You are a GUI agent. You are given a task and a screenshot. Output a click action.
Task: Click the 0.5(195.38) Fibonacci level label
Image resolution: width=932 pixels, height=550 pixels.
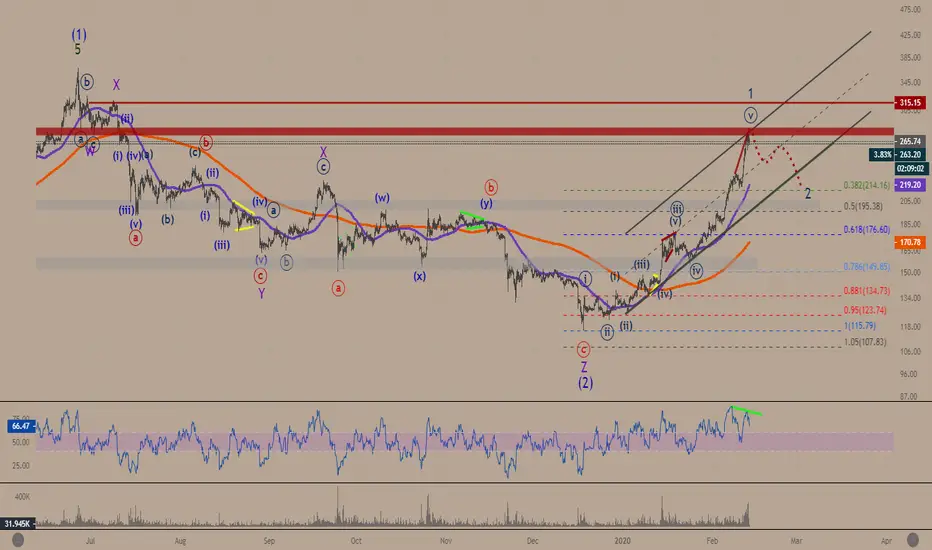click(863, 206)
